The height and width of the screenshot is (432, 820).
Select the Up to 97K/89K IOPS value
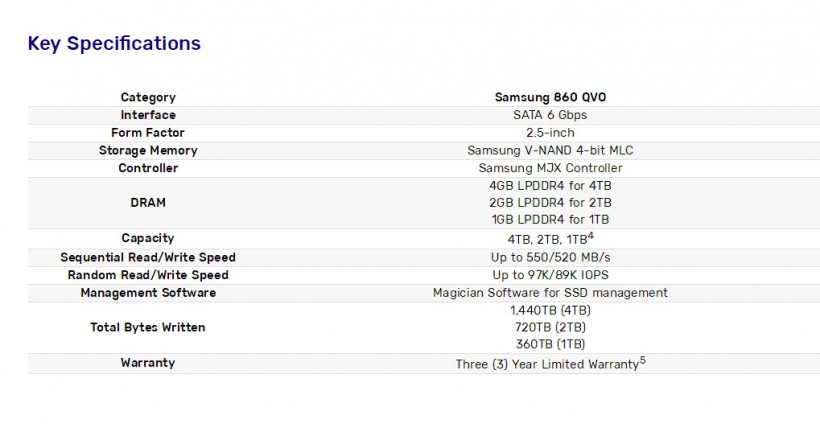coord(550,275)
